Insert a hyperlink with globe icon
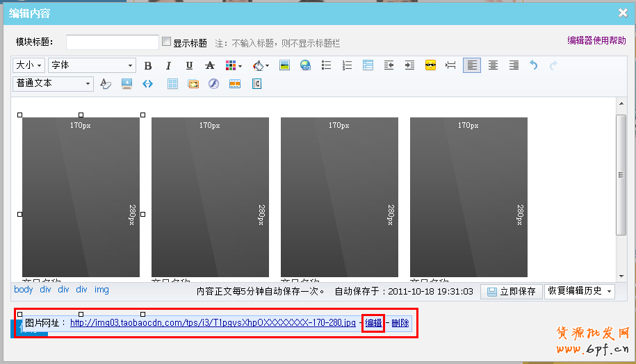 pyautogui.click(x=305, y=65)
